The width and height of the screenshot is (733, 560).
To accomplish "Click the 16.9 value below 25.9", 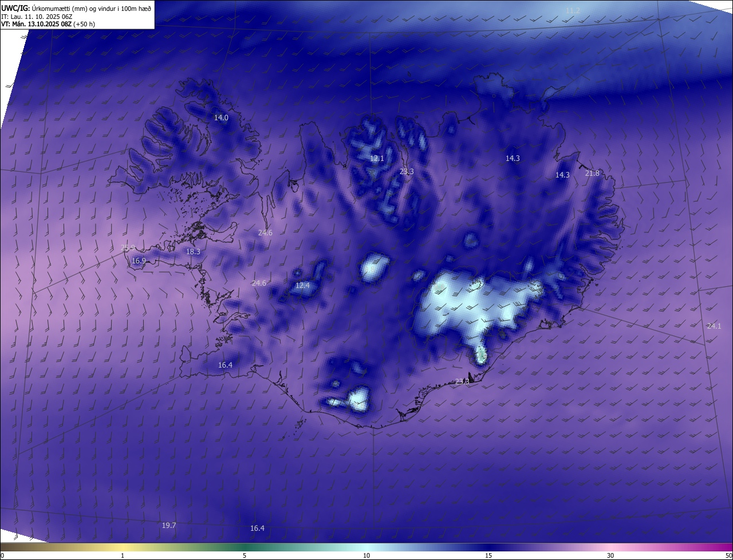I will (x=139, y=261).
